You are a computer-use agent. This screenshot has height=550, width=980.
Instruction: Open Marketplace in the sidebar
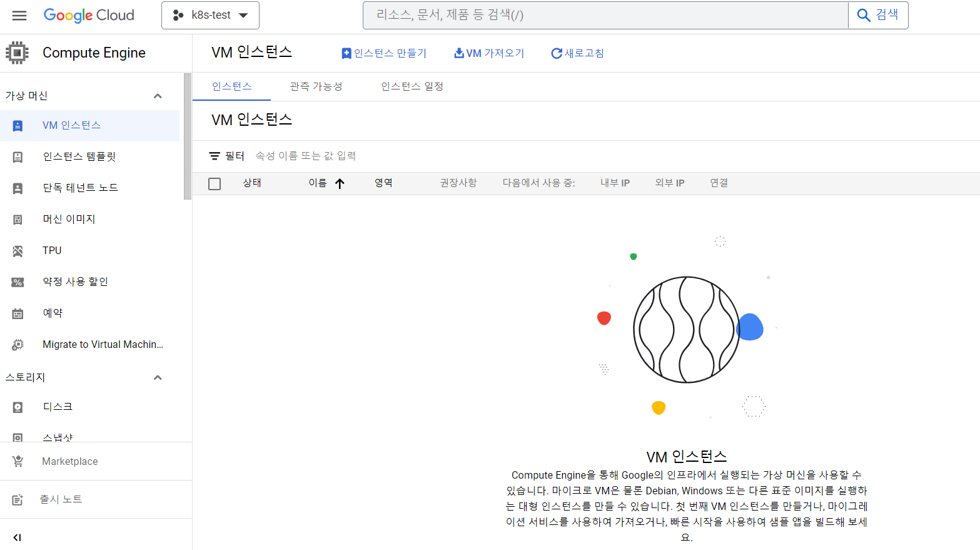click(96, 461)
